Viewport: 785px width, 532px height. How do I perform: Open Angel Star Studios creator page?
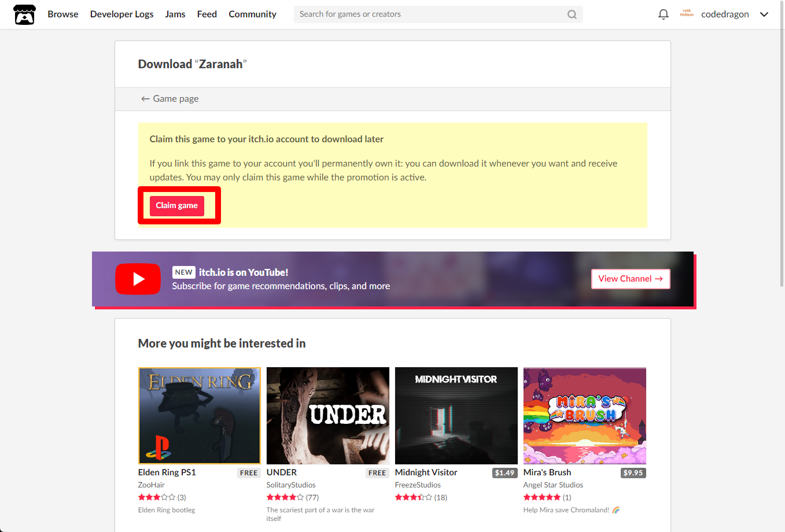pos(553,485)
